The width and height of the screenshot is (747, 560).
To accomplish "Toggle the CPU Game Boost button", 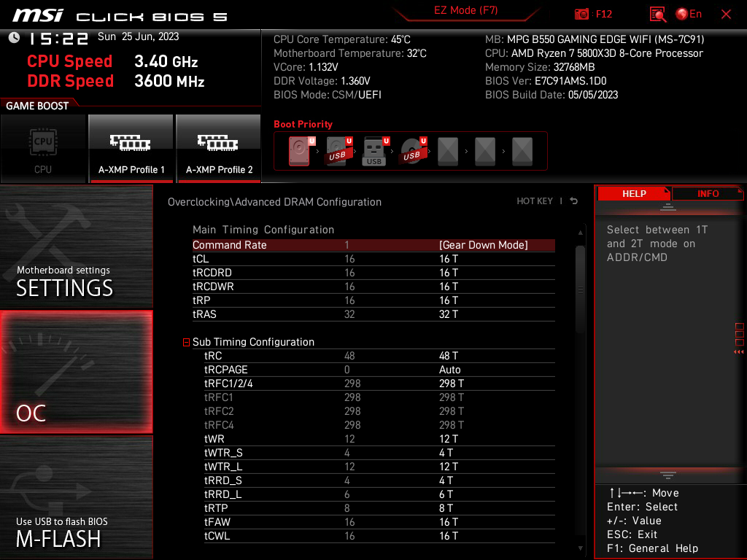I will [x=43, y=149].
